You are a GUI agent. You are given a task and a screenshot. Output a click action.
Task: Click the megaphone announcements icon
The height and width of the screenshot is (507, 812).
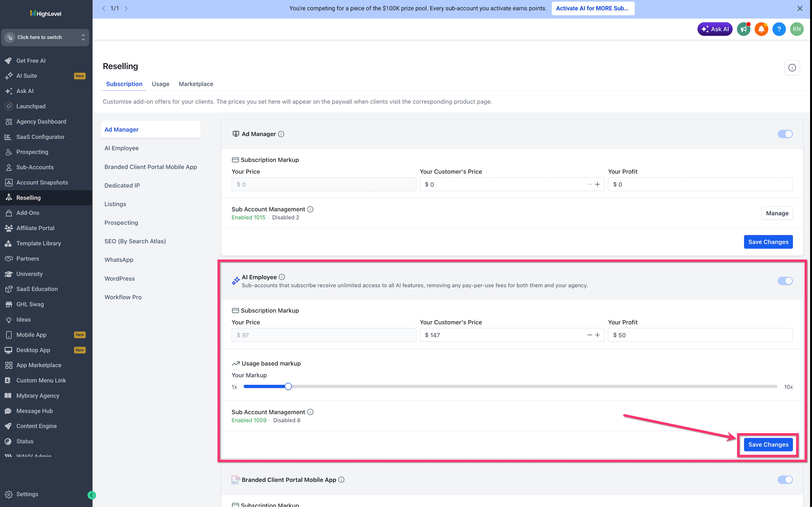point(744,29)
